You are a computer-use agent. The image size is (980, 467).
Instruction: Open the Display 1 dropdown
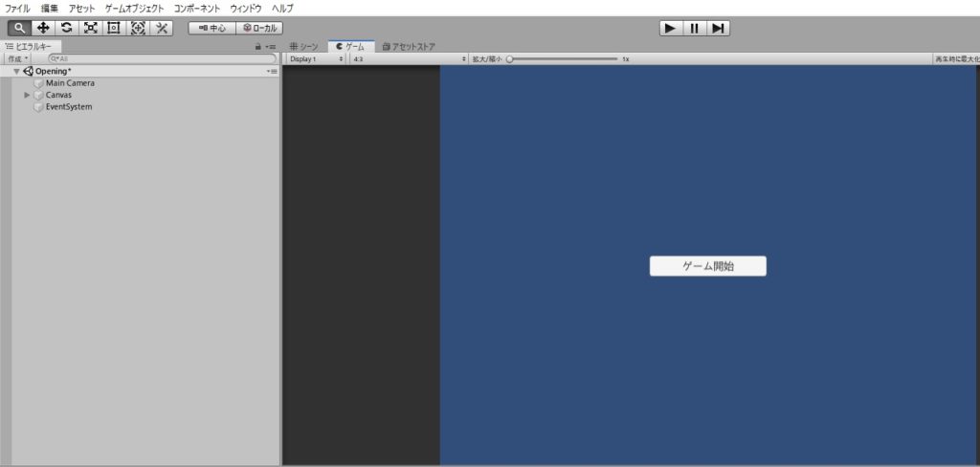click(x=316, y=58)
